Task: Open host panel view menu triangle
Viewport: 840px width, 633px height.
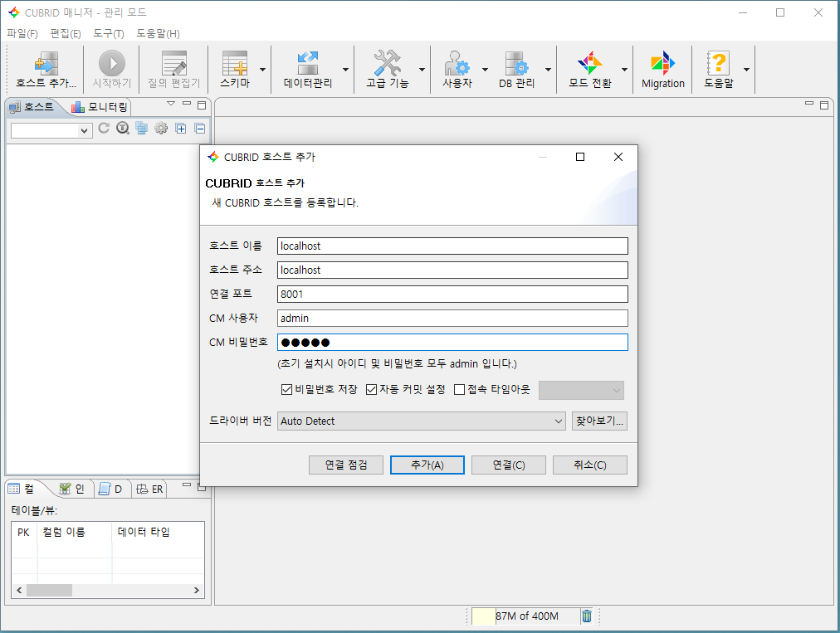Action: pos(171,104)
